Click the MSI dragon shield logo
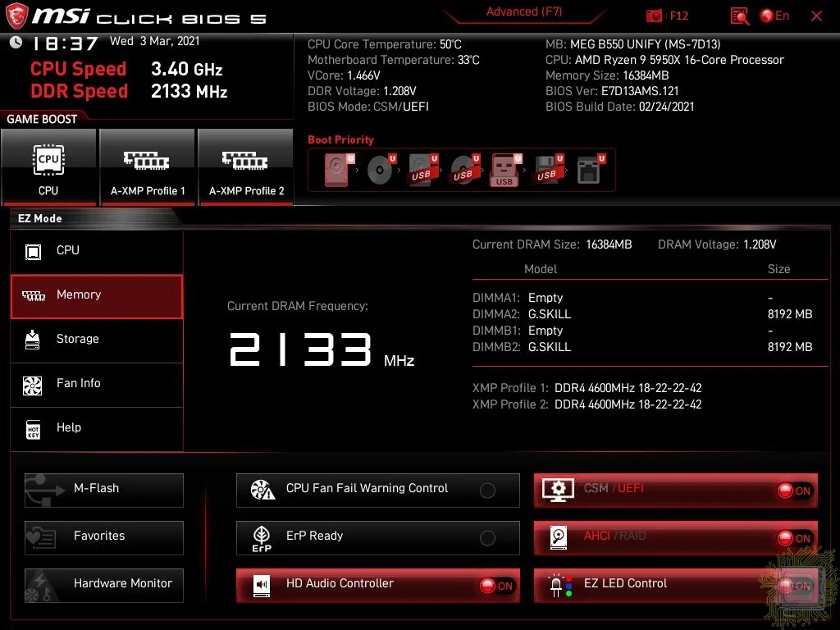Image resolution: width=840 pixels, height=630 pixels. click(x=16, y=16)
